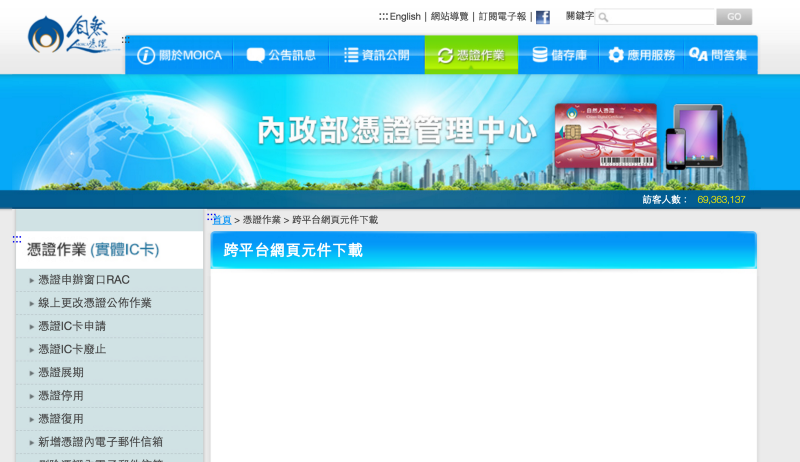800x462 pixels.
Task: Click the tablet and phone image in banner
Action: click(694, 137)
